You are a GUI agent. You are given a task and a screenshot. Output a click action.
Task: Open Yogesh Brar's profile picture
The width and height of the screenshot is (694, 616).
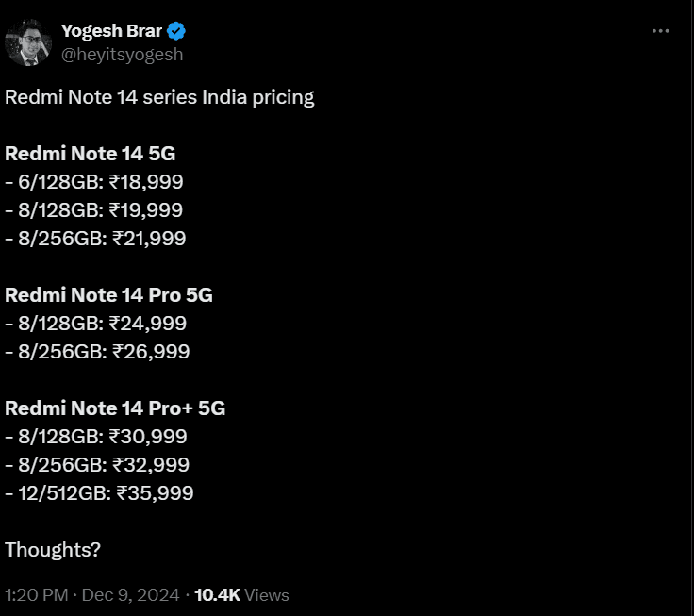coord(28,42)
